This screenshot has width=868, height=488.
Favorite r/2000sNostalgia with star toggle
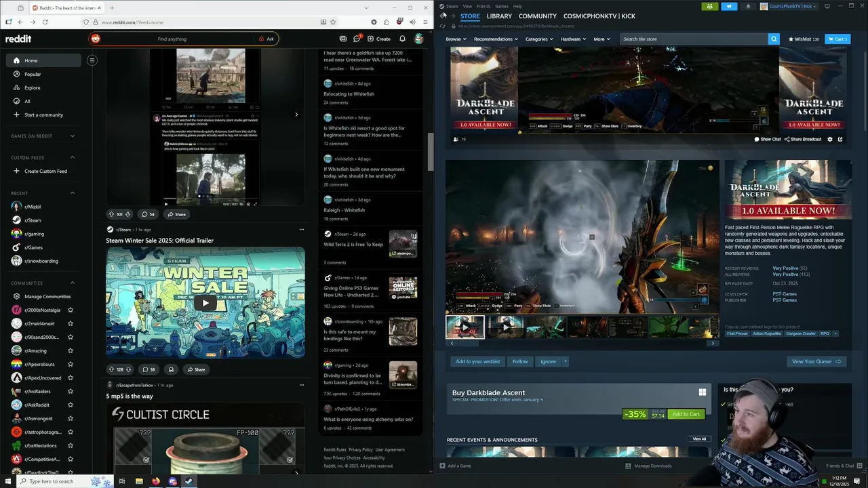click(x=71, y=310)
